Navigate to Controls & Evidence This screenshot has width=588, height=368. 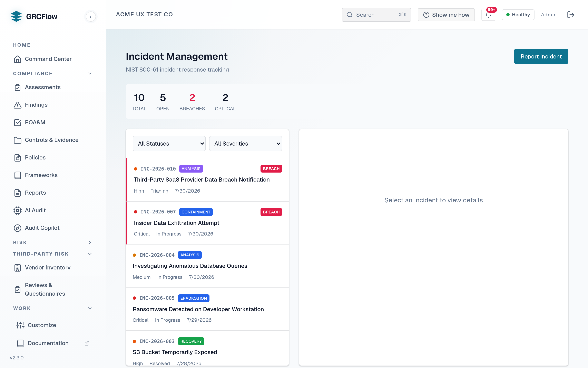tap(53, 140)
